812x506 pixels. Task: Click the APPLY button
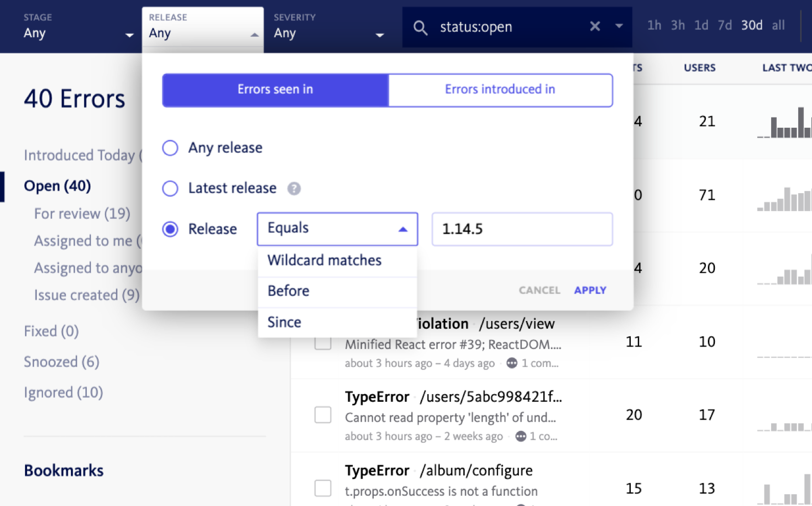pyautogui.click(x=590, y=290)
